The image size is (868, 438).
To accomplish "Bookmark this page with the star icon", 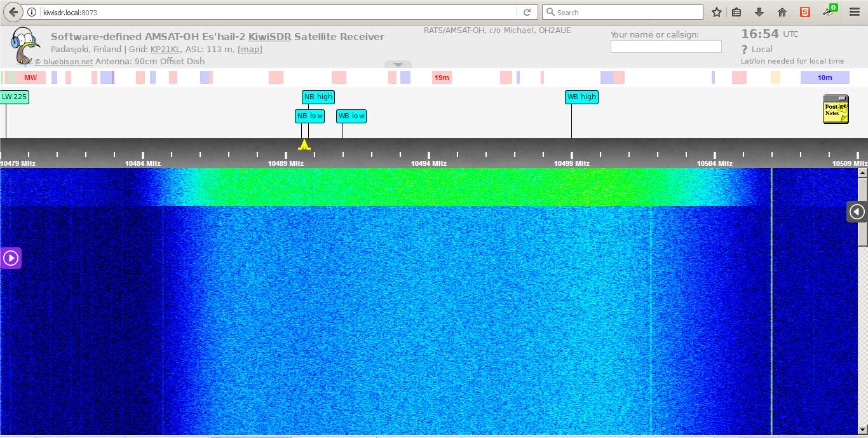I will coord(717,12).
